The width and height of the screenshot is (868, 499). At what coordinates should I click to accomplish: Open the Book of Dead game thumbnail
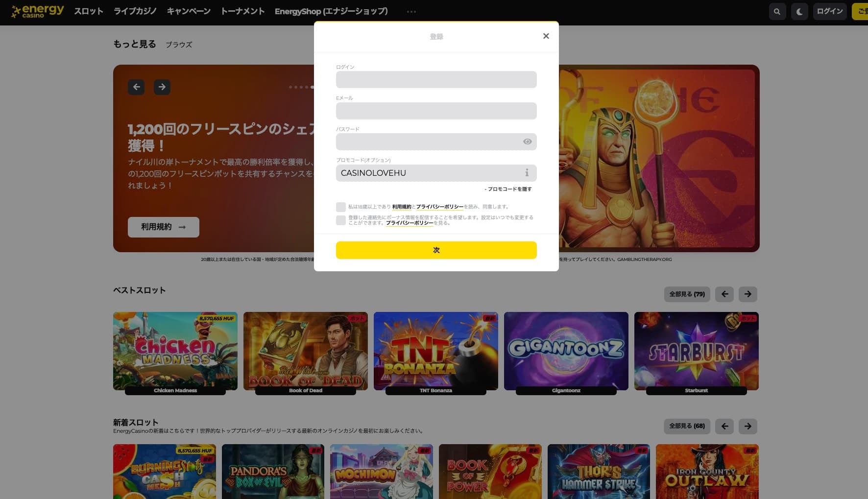click(x=306, y=351)
